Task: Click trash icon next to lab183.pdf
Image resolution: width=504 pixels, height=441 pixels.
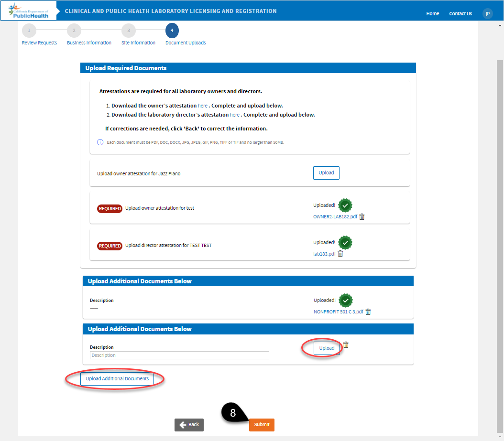Action: 340,254
